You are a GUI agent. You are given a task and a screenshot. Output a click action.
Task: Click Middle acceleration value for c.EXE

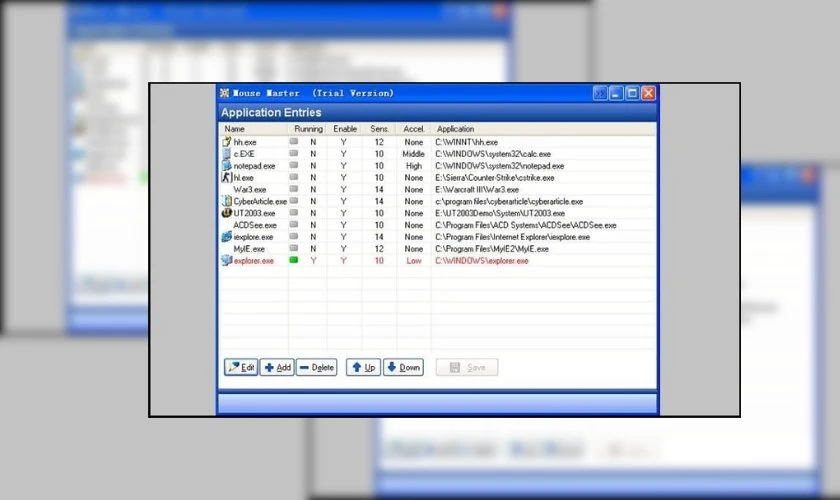(x=414, y=154)
